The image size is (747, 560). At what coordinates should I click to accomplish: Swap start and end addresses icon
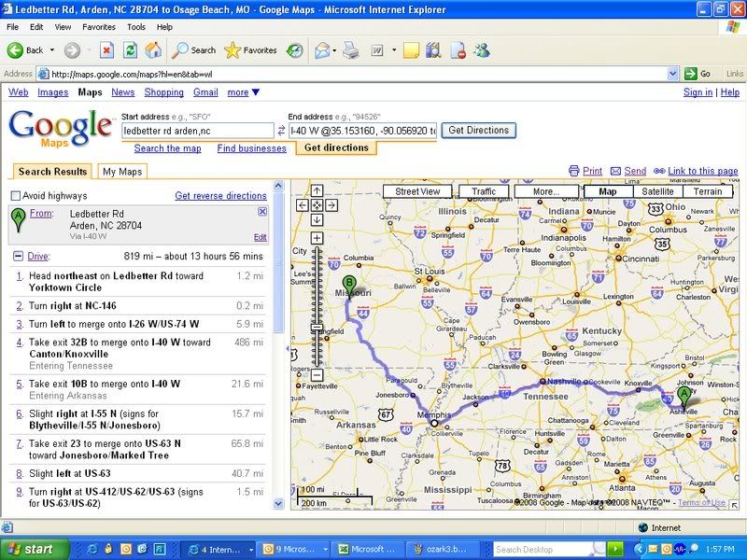coord(281,130)
